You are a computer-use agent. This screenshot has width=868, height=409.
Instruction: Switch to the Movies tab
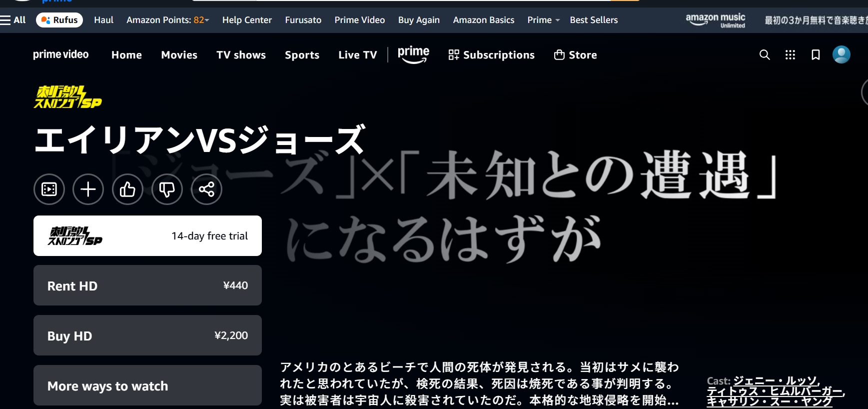coord(179,55)
